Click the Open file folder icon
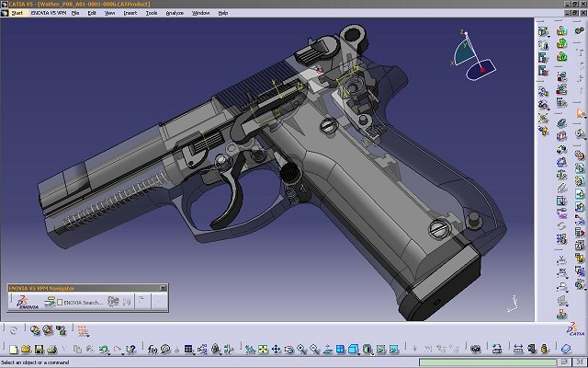Viewport: 588px width, 368px height. [x=25, y=350]
